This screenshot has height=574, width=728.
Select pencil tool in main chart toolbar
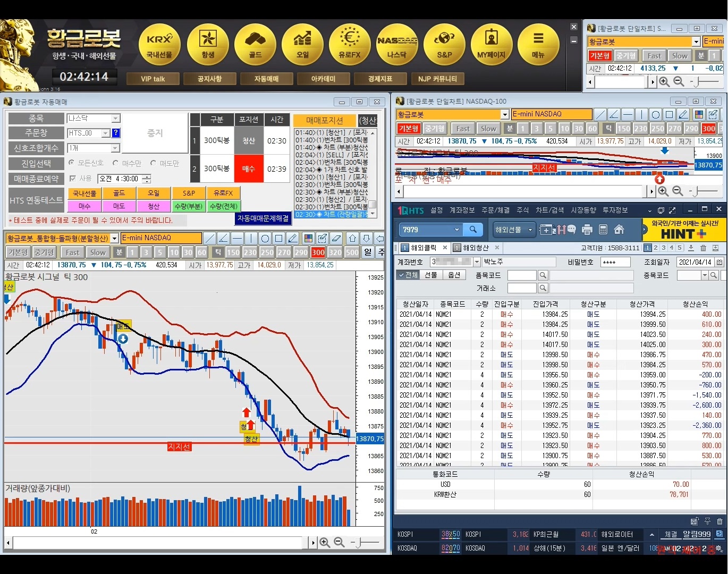click(x=292, y=238)
